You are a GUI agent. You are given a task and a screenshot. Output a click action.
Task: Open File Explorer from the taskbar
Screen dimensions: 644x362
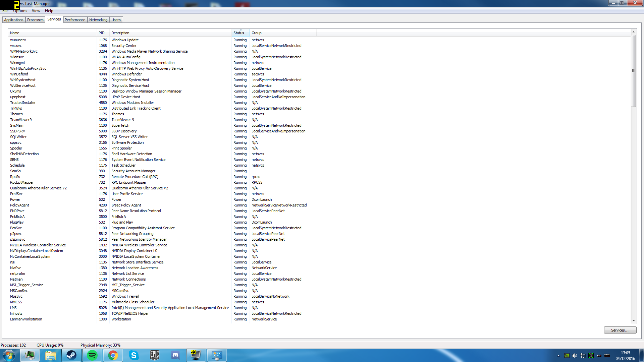[50, 355]
